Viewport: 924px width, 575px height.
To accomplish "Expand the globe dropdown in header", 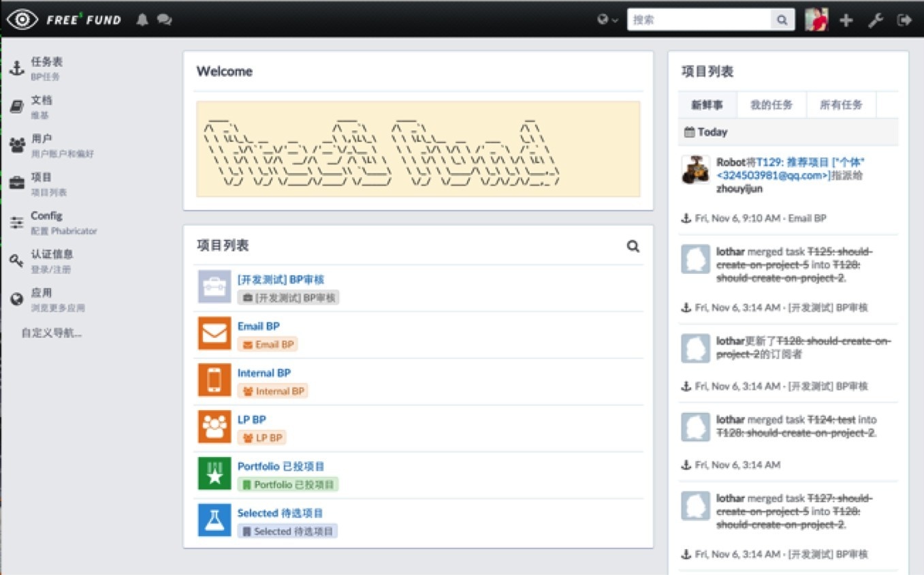I will 607,20.
